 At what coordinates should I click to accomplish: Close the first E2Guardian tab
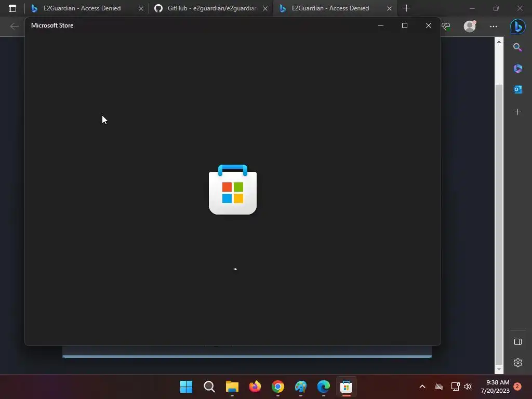click(x=141, y=8)
